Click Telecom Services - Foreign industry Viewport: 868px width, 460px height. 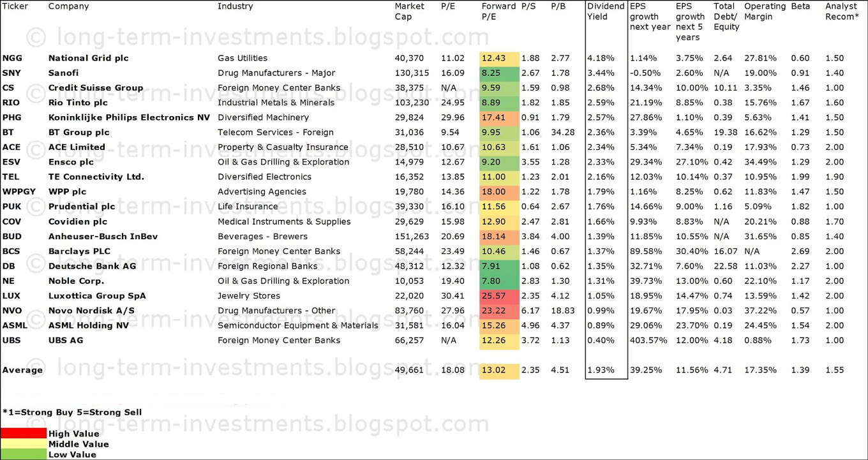coord(276,132)
